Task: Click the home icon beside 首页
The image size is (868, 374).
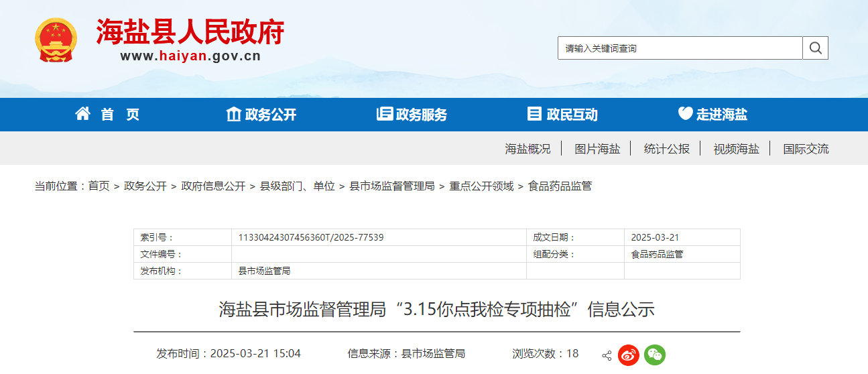Action: point(82,113)
